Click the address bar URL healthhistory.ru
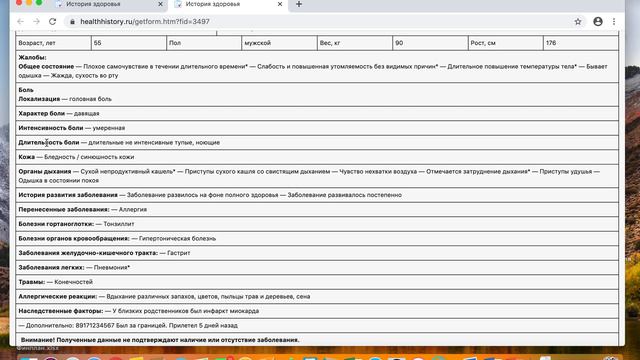 [x=145, y=22]
